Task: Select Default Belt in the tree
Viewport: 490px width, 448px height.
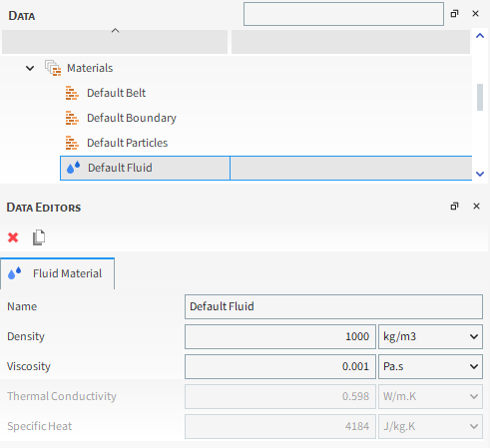Action: pos(116,93)
